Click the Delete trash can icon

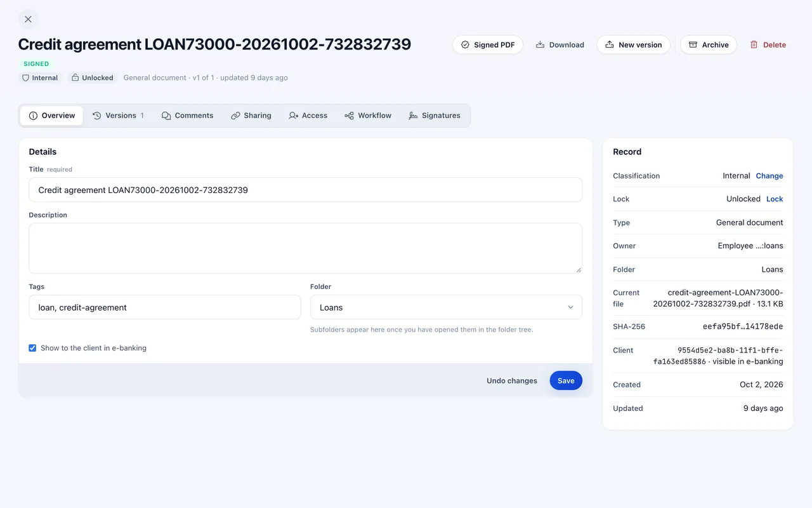754,45
